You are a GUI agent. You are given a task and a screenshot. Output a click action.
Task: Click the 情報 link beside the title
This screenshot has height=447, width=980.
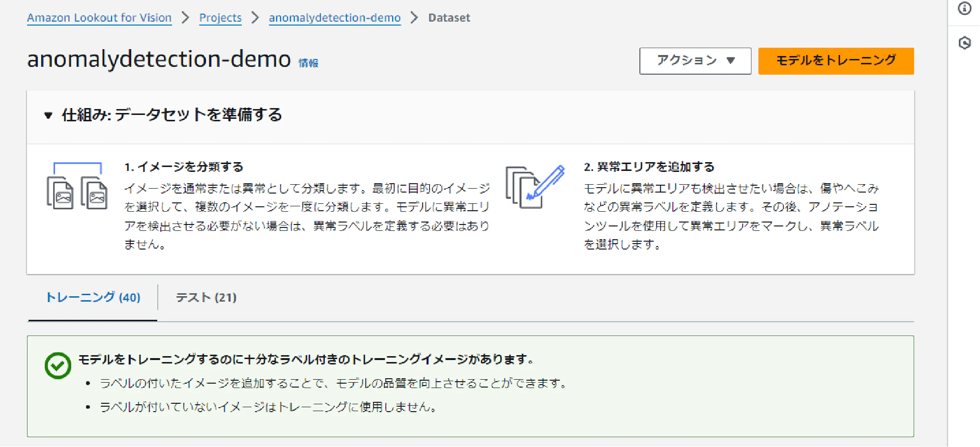[x=308, y=63]
